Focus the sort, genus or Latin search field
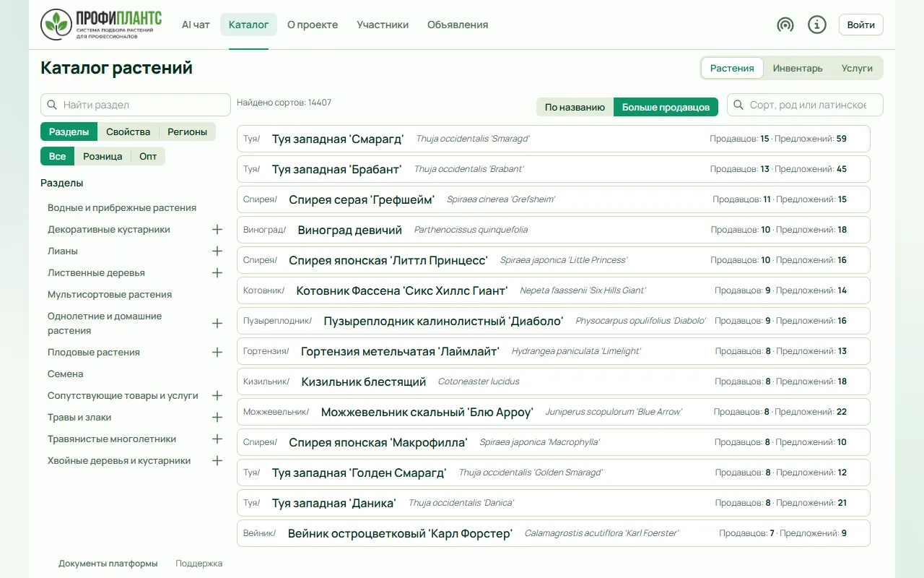924x578 pixels. [805, 105]
